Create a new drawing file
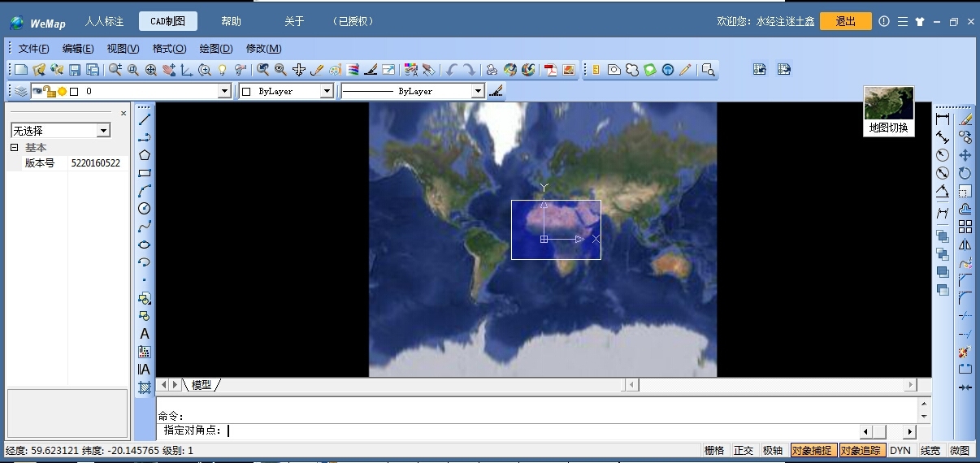980x463 pixels. click(21, 70)
